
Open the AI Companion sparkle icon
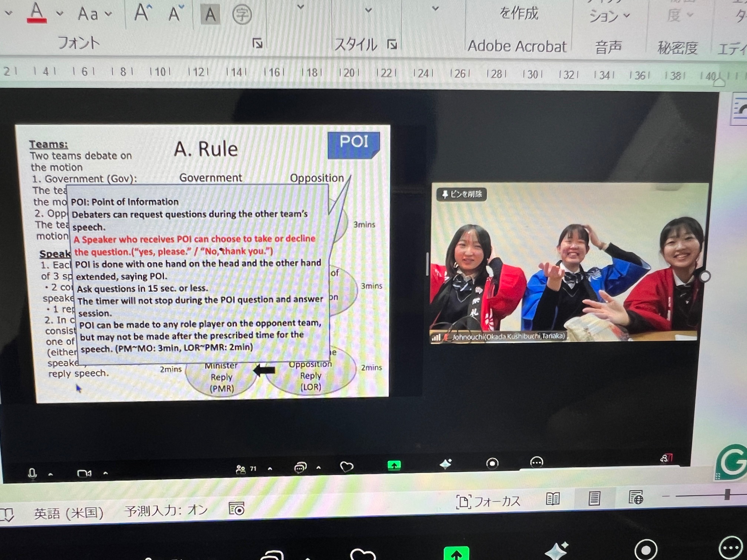point(445,464)
